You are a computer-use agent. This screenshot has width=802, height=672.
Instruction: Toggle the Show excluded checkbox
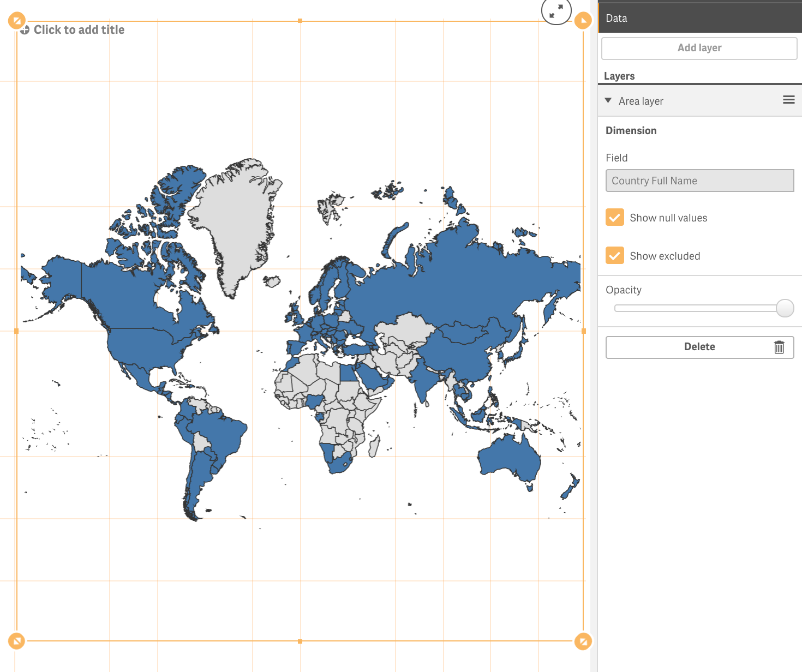pyautogui.click(x=615, y=255)
